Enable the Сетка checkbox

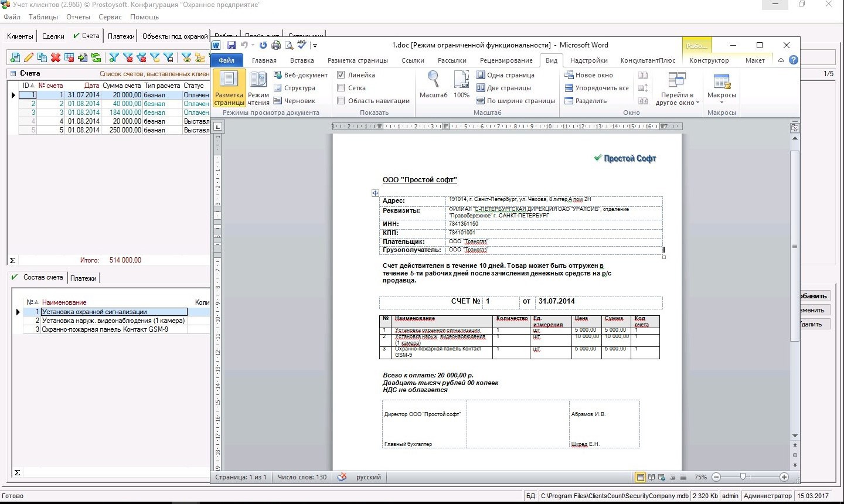tap(341, 88)
